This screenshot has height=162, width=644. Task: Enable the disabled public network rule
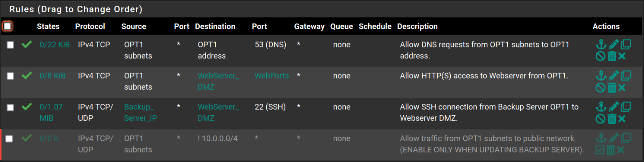pos(600,150)
